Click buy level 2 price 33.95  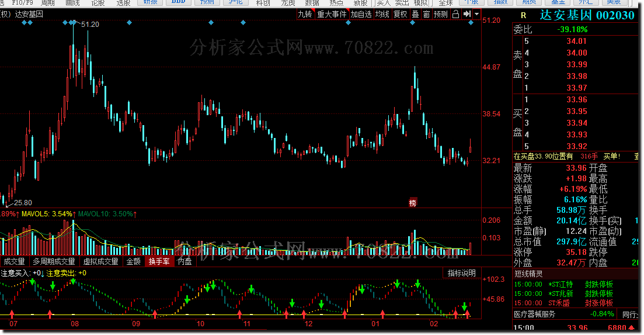[577, 111]
